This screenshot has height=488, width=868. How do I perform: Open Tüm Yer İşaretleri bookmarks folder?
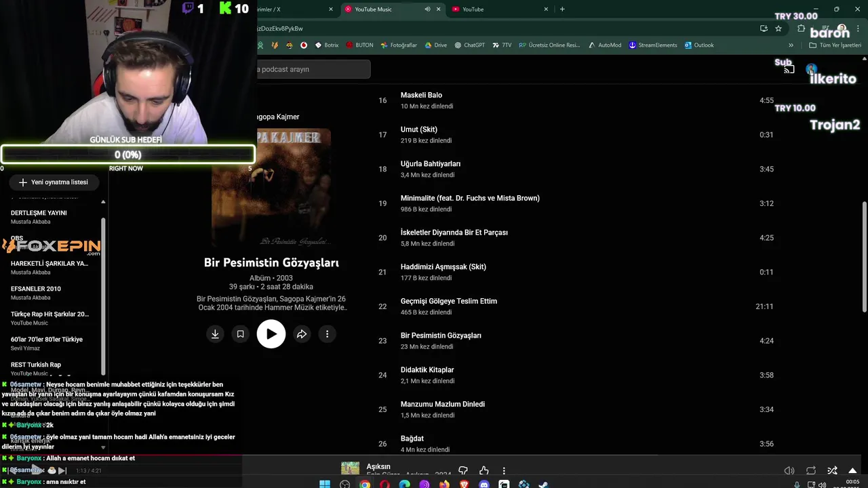835,45
